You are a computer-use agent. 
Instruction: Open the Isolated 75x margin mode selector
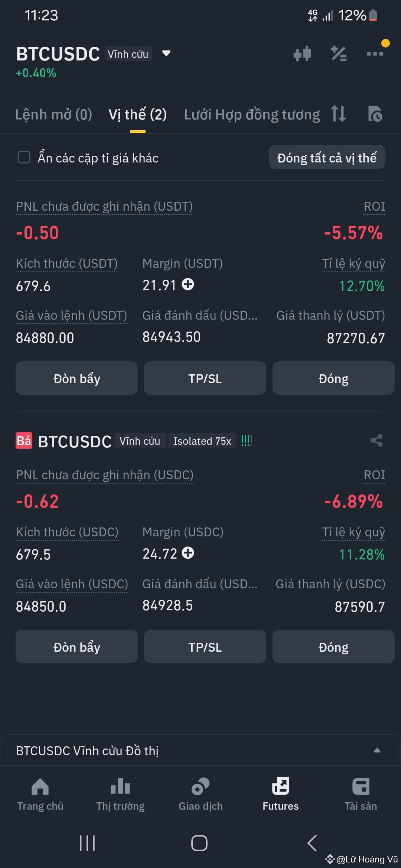[x=202, y=441]
